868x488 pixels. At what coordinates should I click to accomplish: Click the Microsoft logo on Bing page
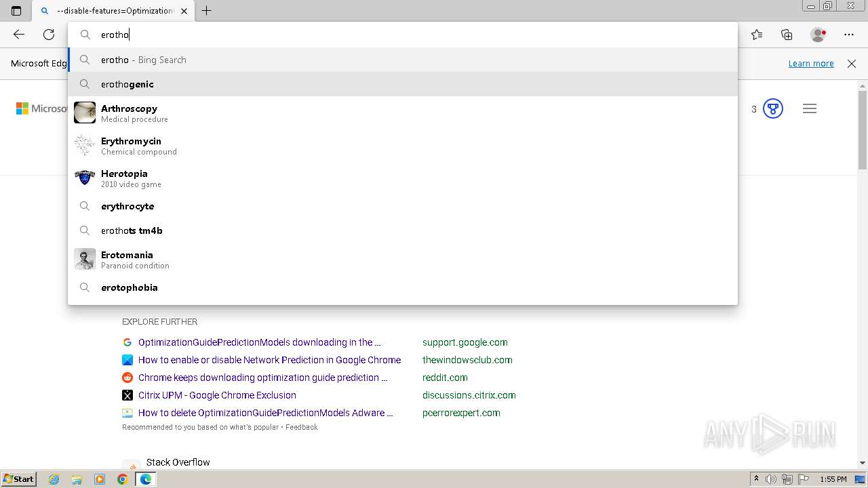click(41, 108)
